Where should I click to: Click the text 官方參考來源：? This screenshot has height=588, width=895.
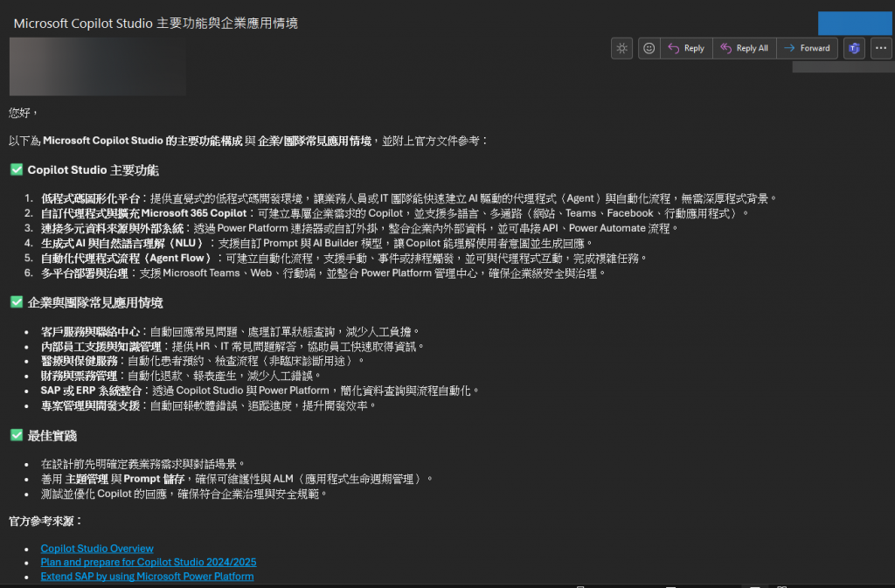pos(46,521)
